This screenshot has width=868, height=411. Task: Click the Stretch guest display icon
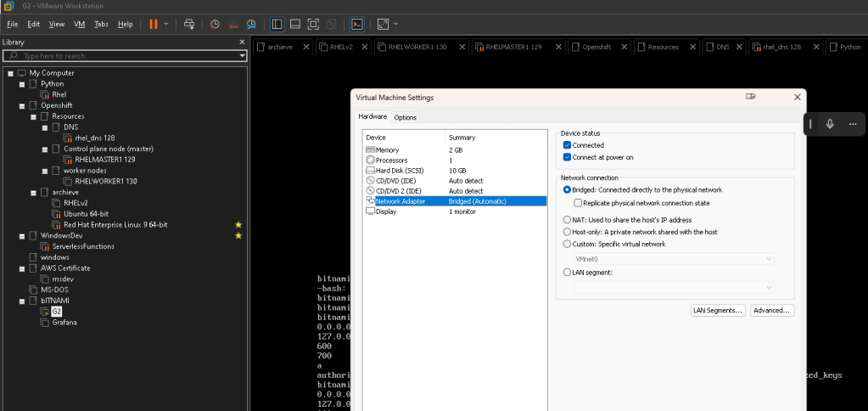tap(383, 24)
